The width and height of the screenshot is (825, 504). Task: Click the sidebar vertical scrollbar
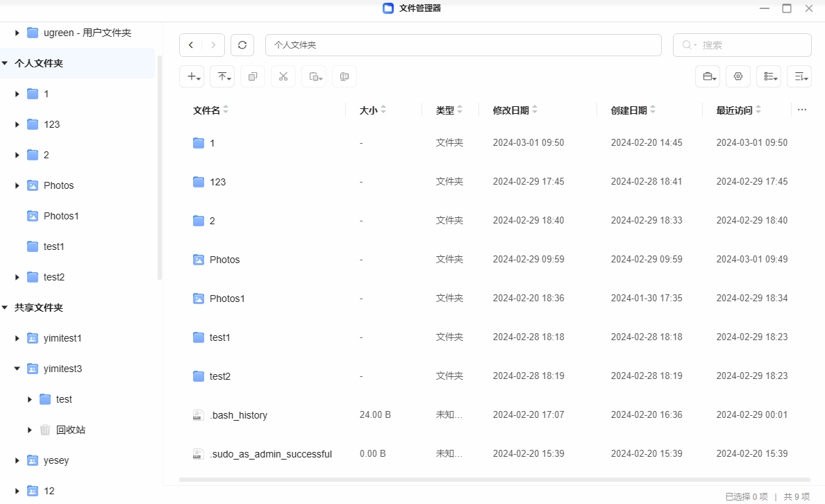click(x=160, y=167)
